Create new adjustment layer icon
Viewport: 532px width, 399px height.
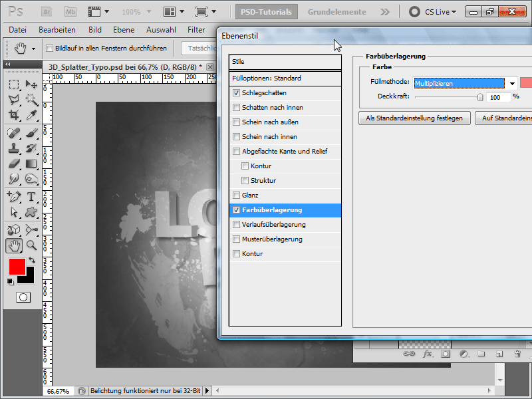coord(464,354)
